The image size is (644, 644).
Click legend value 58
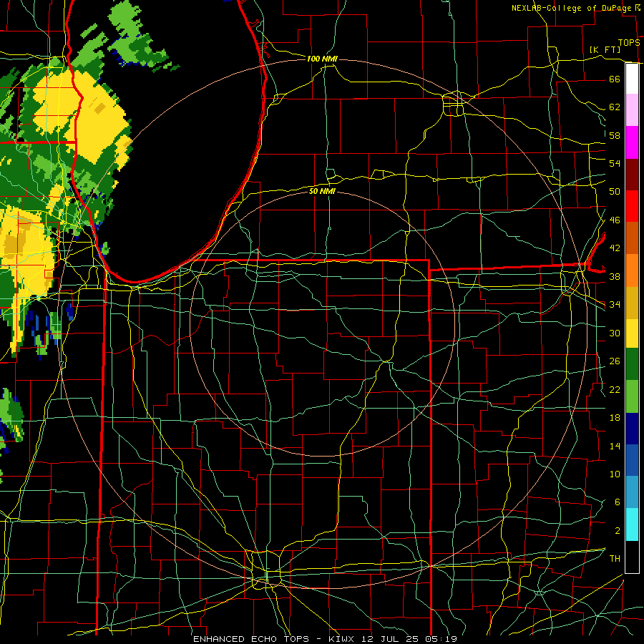(x=615, y=135)
